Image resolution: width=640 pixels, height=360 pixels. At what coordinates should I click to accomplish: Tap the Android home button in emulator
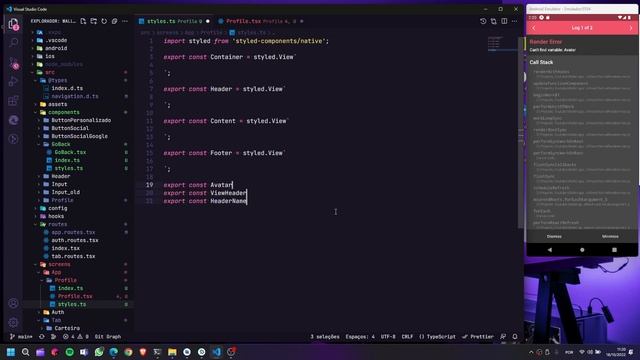pyautogui.click(x=582, y=250)
